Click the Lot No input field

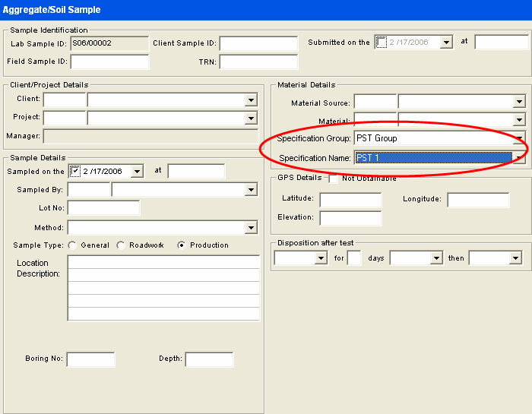[x=104, y=208]
